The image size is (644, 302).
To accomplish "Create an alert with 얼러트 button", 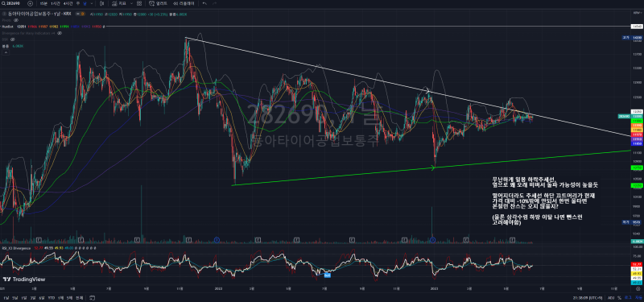I will click(x=159, y=3).
